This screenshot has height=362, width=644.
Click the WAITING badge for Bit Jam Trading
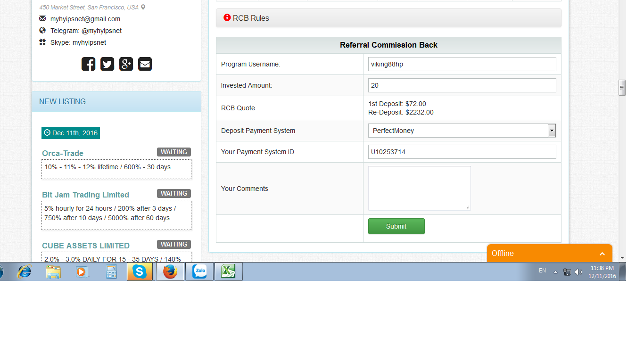click(x=174, y=193)
